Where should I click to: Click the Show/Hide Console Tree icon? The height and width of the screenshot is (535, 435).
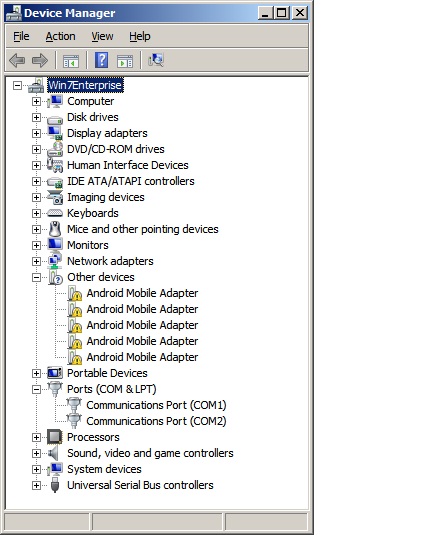point(71,61)
